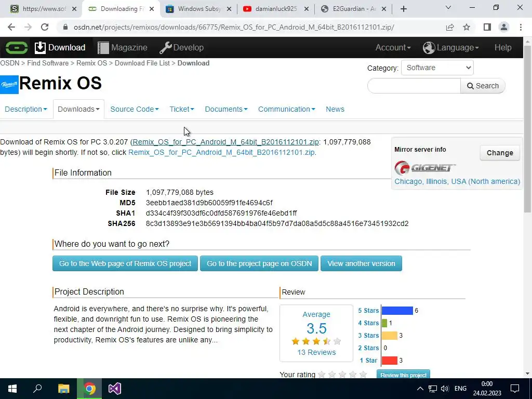Expand the Communication dropdown

click(x=286, y=109)
